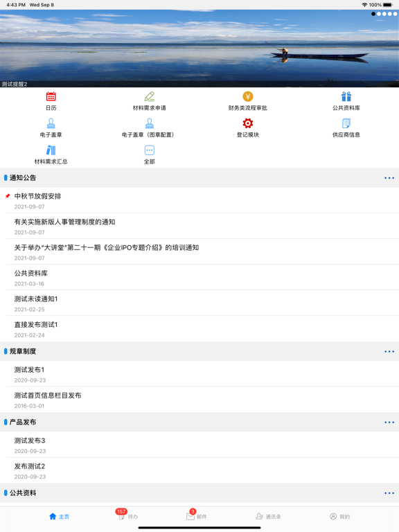This screenshot has width=399, height=532.
Task: Tap the 通讯录 contacts icon
Action: (x=259, y=516)
